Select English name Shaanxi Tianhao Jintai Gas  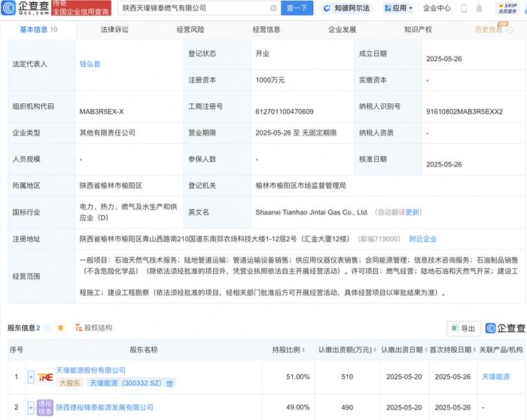312,212
